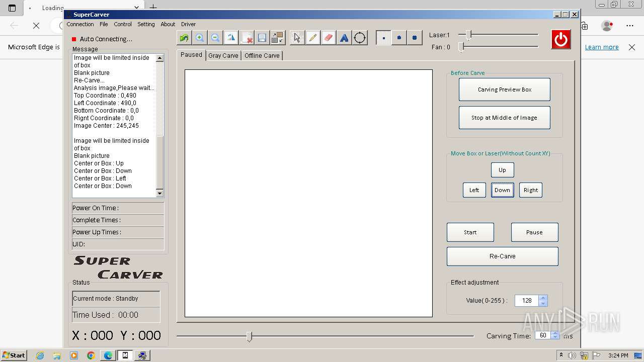
Task: Click the Fan speed slider handle
Action: (461, 47)
